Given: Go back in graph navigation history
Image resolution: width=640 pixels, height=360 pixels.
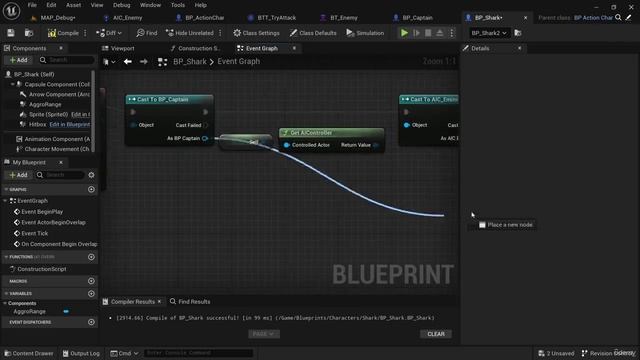Looking at the screenshot, I should (128, 62).
